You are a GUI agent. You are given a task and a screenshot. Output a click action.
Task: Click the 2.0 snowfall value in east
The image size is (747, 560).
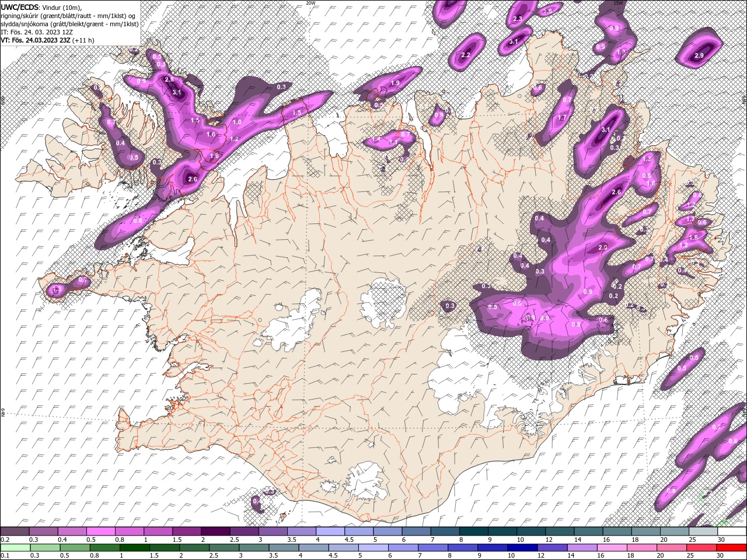603,247
